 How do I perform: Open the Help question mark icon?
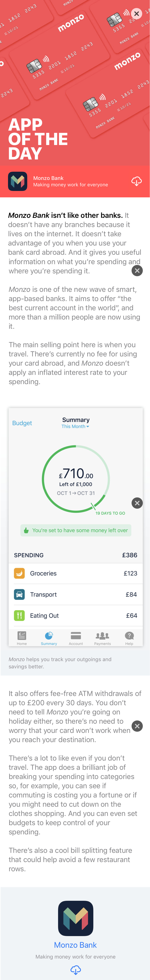tap(129, 638)
